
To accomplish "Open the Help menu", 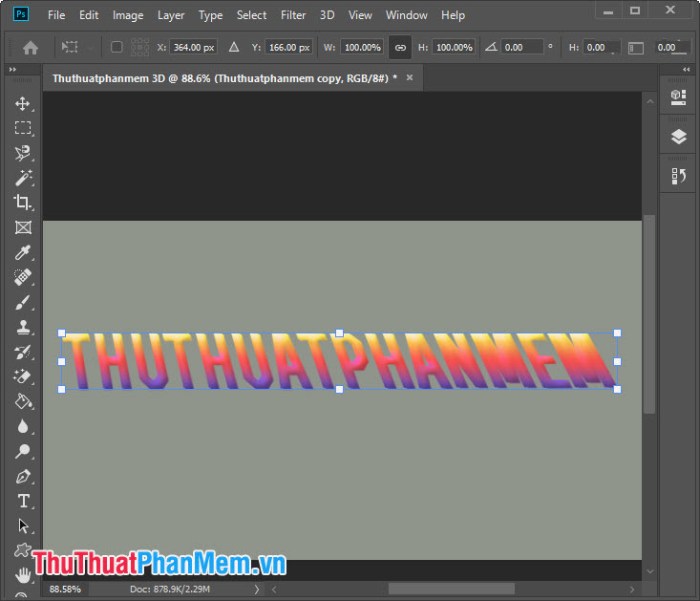I will point(453,15).
